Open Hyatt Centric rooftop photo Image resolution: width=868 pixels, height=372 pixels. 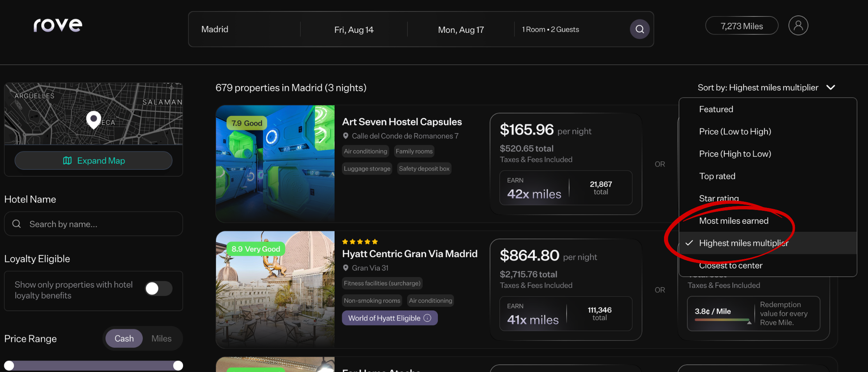[x=275, y=290]
